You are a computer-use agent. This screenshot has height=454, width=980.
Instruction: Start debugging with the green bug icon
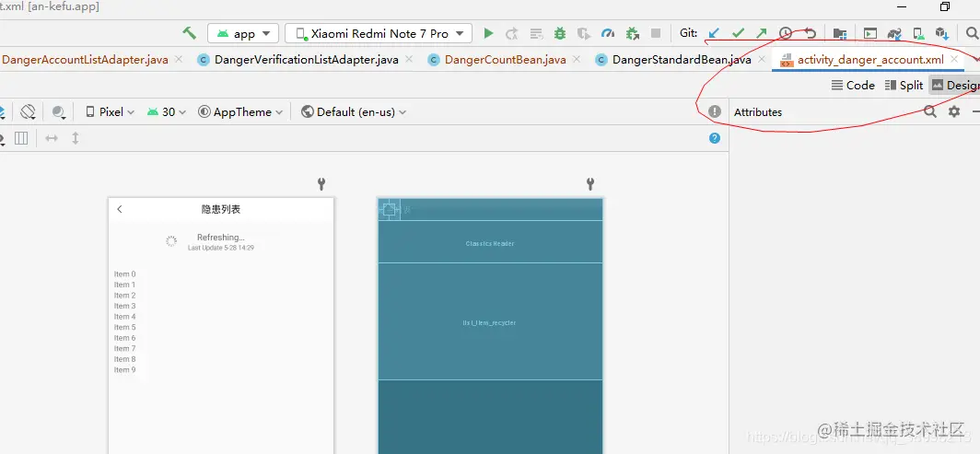point(560,34)
